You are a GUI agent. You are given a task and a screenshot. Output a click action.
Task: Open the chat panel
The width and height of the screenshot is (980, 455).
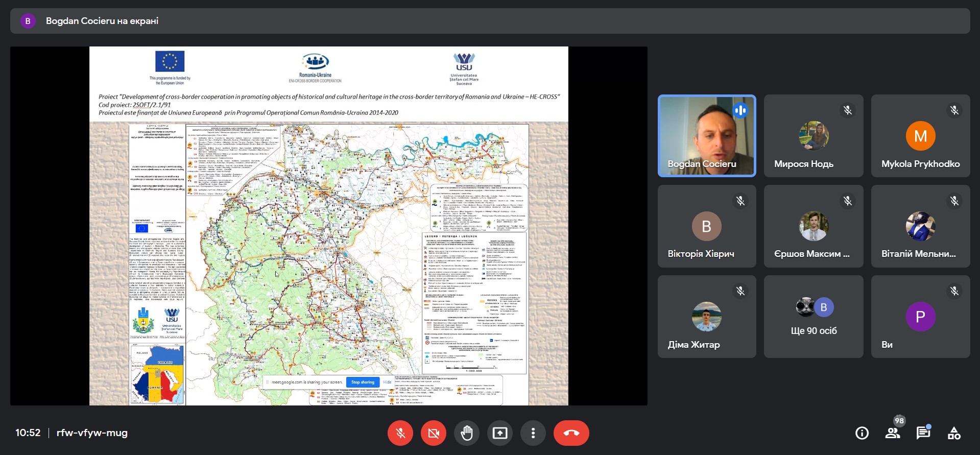point(923,433)
